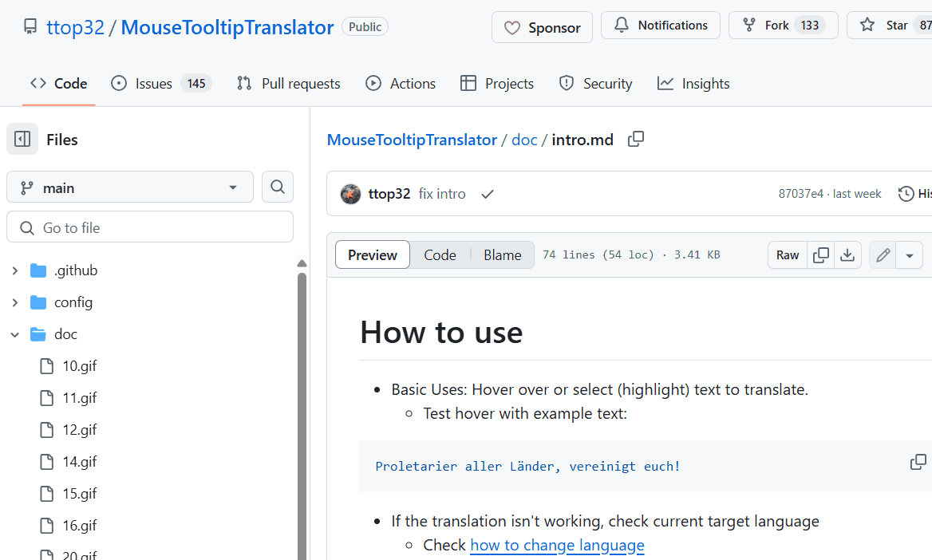Download the raw file icon
Screen dimensions: 932x560
(847, 254)
